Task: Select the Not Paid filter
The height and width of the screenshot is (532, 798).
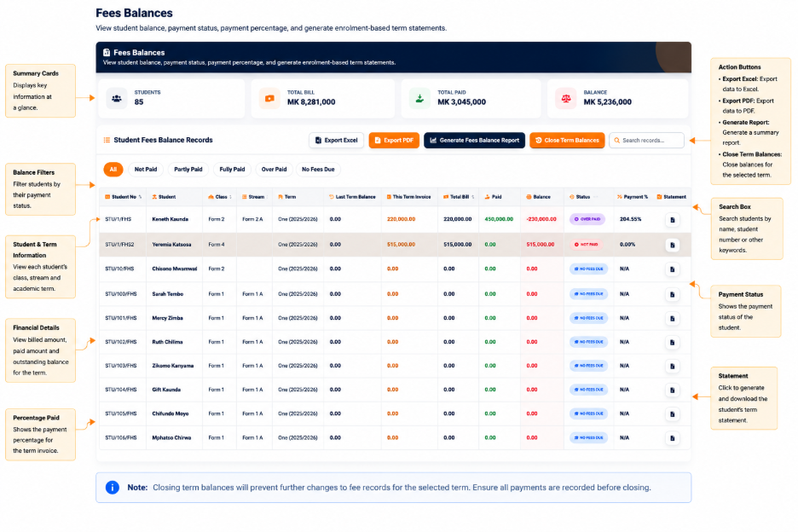Action: (x=146, y=169)
